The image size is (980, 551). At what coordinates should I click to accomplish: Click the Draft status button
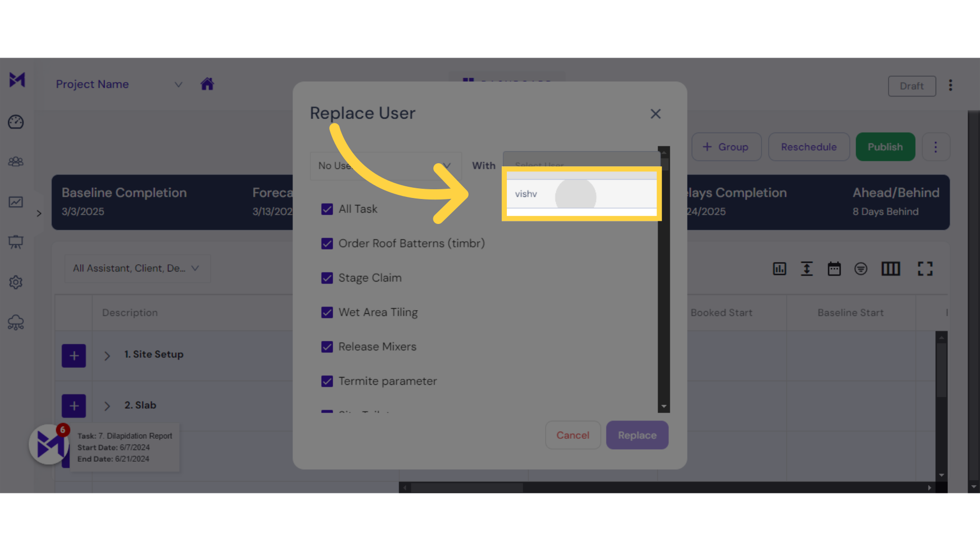point(912,86)
